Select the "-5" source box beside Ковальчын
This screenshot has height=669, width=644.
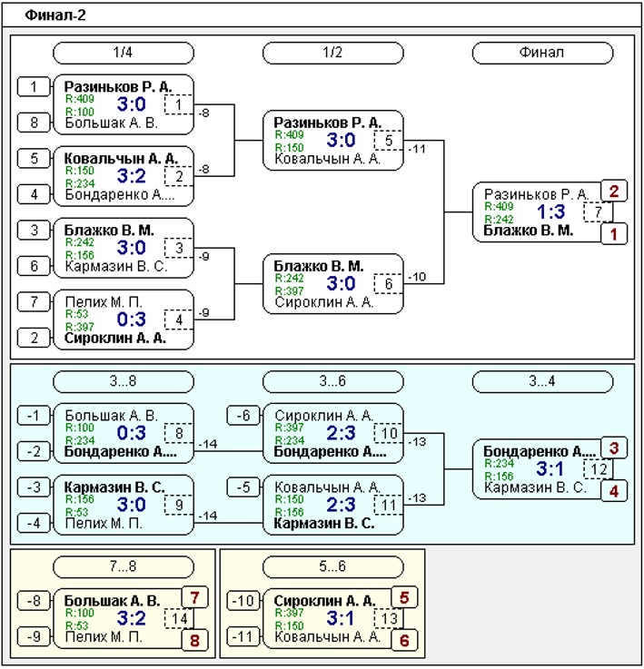[243, 487]
